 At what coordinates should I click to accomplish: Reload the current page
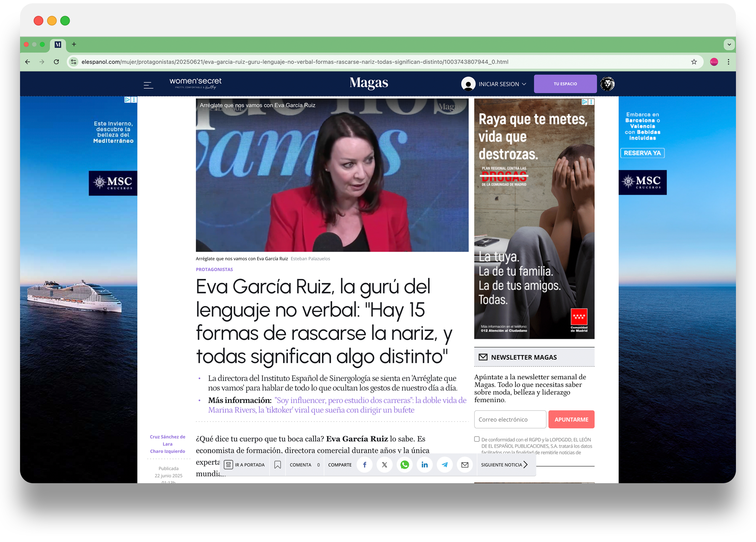56,62
